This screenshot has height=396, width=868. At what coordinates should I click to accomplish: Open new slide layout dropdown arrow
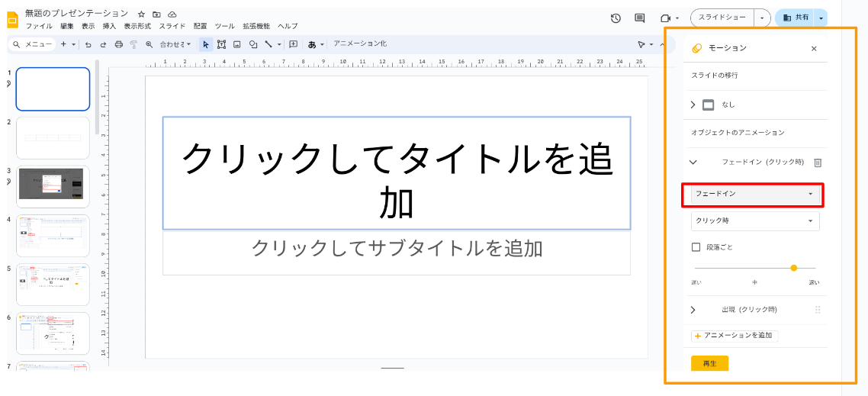[74, 44]
